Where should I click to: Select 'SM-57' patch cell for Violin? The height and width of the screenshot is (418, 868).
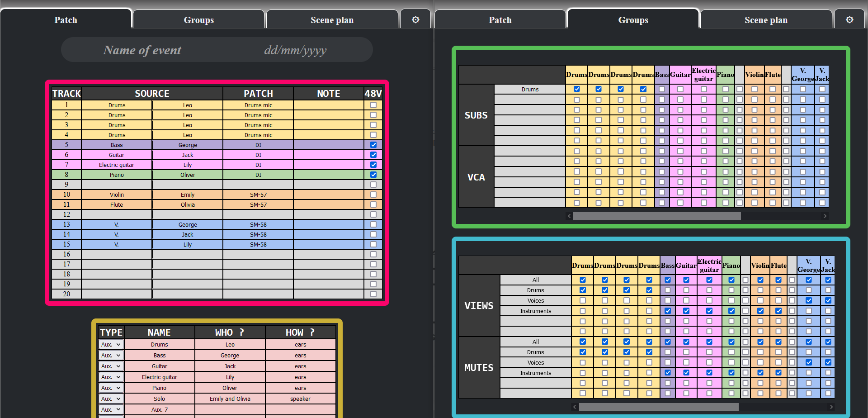coord(258,195)
